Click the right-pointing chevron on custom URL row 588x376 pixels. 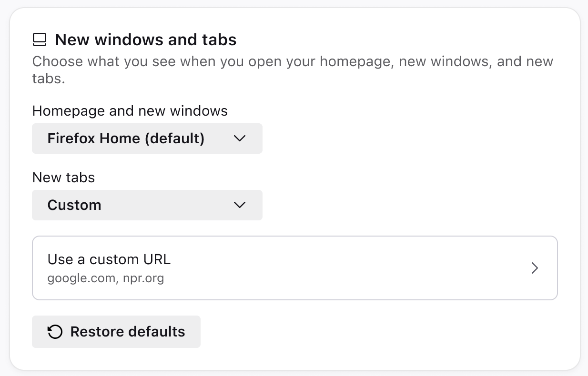click(535, 268)
